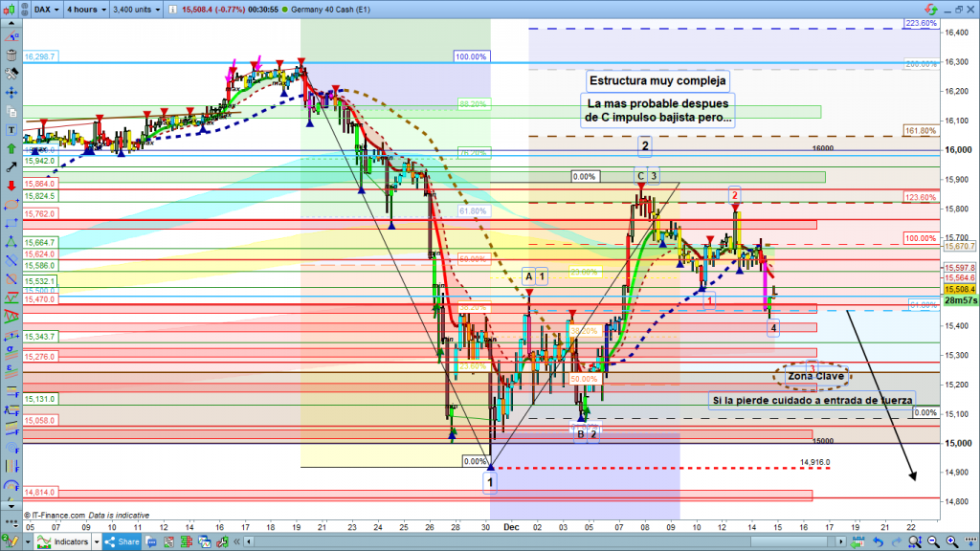980x551 pixels.
Task: Undo last action with blue arrow
Action: tap(878, 542)
